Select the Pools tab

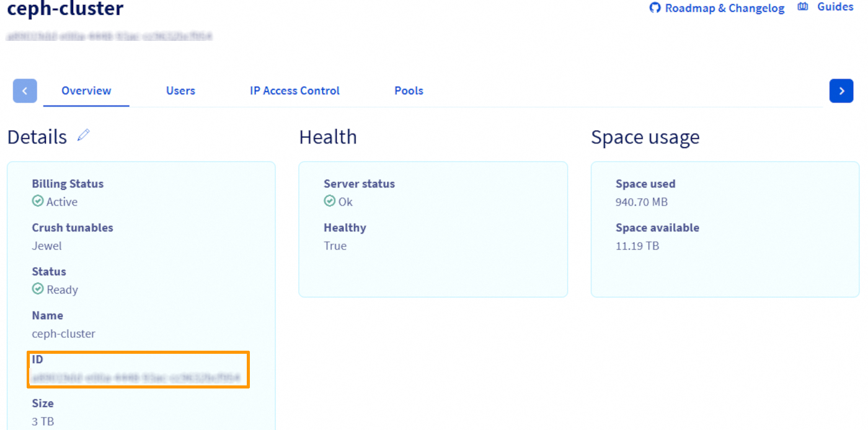point(409,90)
